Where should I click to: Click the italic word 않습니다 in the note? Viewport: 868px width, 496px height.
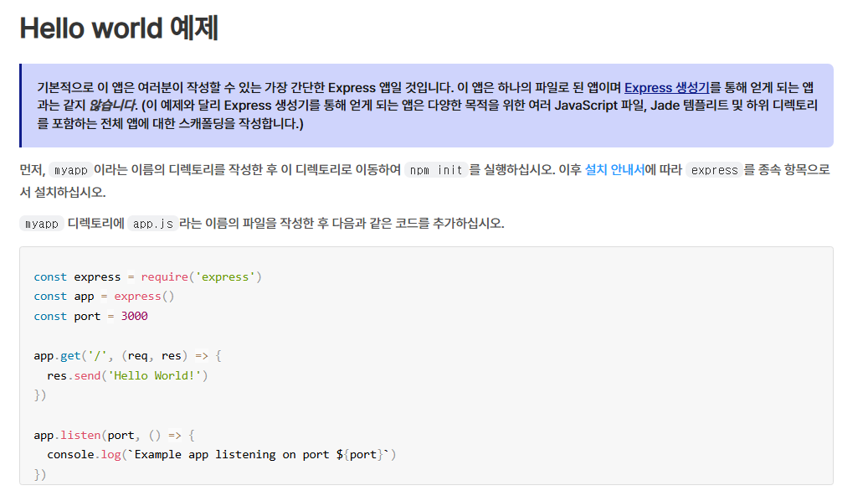click(x=112, y=106)
